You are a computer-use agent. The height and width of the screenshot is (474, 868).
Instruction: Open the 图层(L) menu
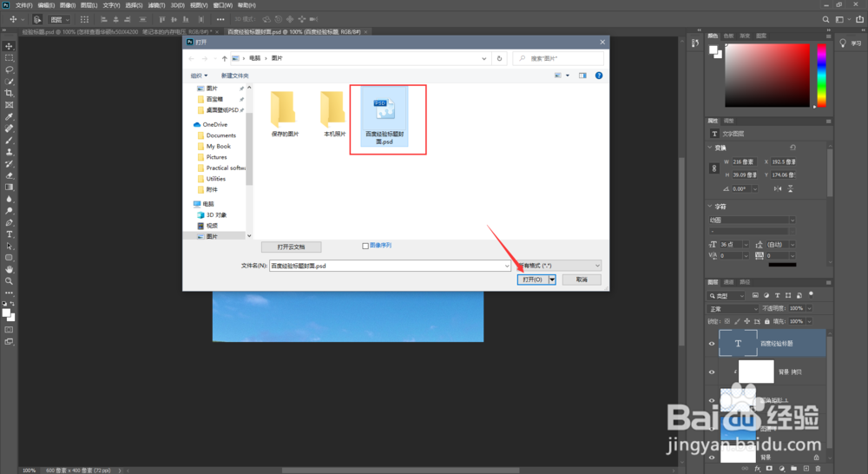tap(89, 5)
